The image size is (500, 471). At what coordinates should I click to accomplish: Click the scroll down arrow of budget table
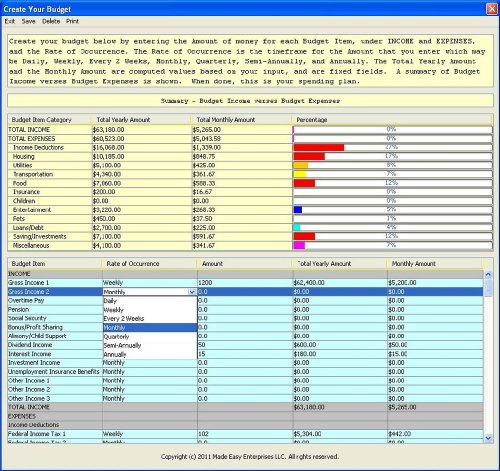coord(488,438)
